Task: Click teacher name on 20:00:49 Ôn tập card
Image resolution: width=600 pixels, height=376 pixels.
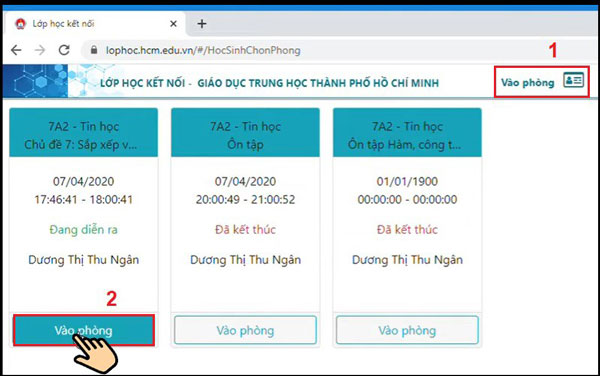Action: (x=245, y=260)
